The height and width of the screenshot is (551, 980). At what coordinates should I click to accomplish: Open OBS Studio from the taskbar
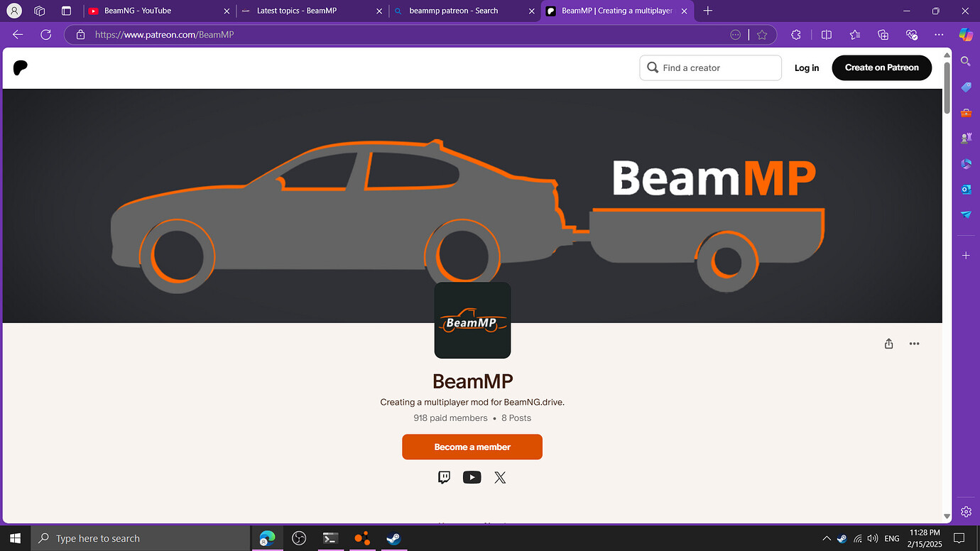click(x=299, y=538)
